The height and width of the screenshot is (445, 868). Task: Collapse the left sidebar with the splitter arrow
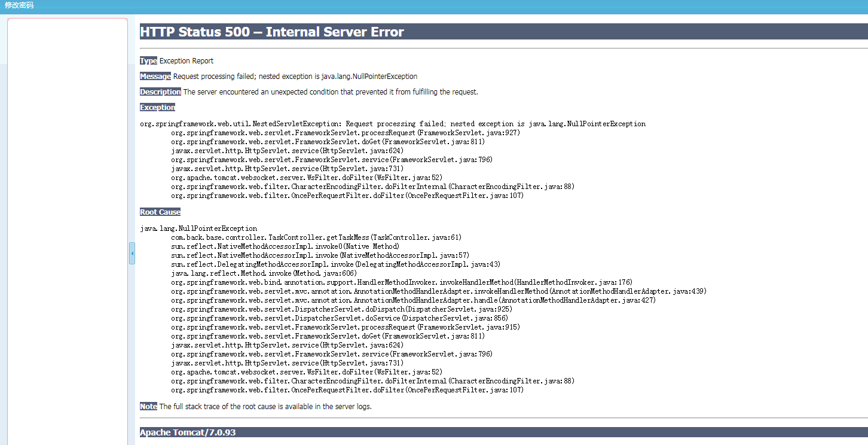click(x=132, y=253)
